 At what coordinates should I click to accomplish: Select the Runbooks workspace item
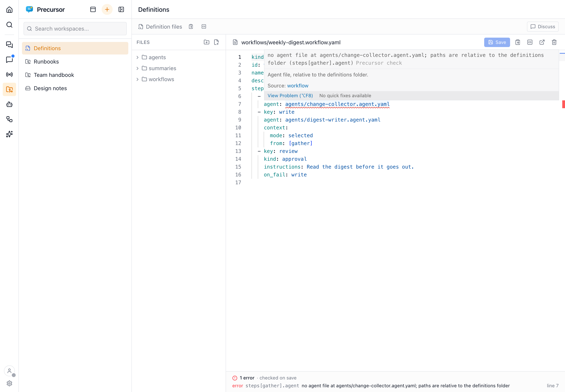click(75, 62)
